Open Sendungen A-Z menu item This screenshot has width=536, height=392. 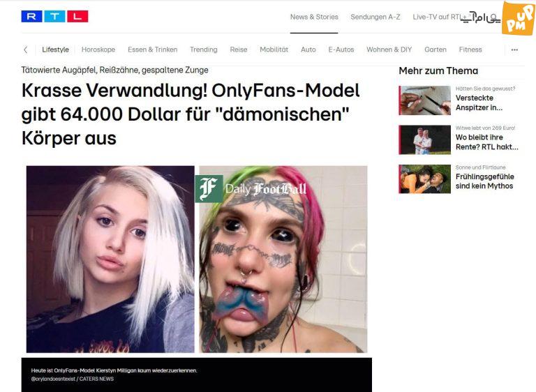click(x=375, y=17)
